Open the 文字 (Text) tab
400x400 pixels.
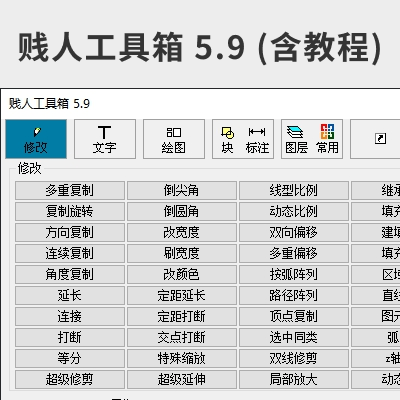(x=105, y=139)
